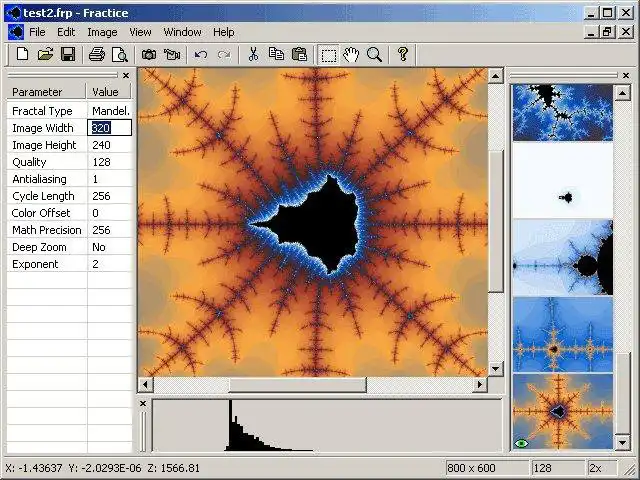This screenshot has width=640, height=480.
Task: Select the hand pan tool
Action: pos(351,54)
